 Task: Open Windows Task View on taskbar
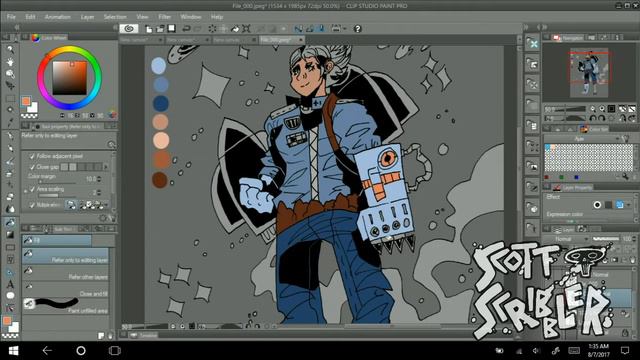pyautogui.click(x=115, y=351)
